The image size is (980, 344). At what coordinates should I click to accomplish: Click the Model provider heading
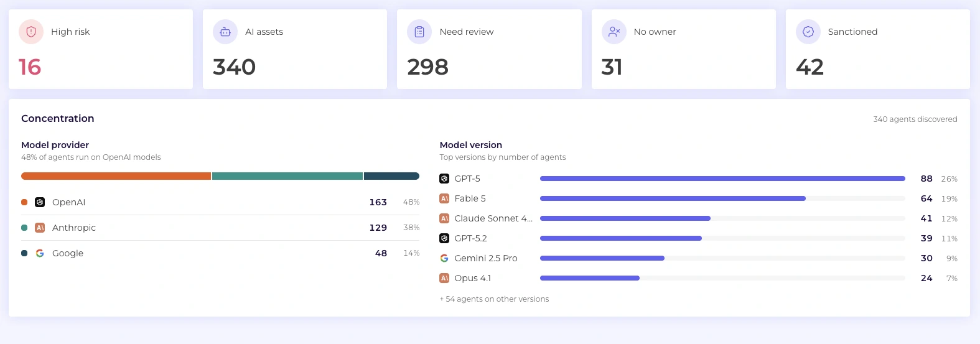click(55, 145)
